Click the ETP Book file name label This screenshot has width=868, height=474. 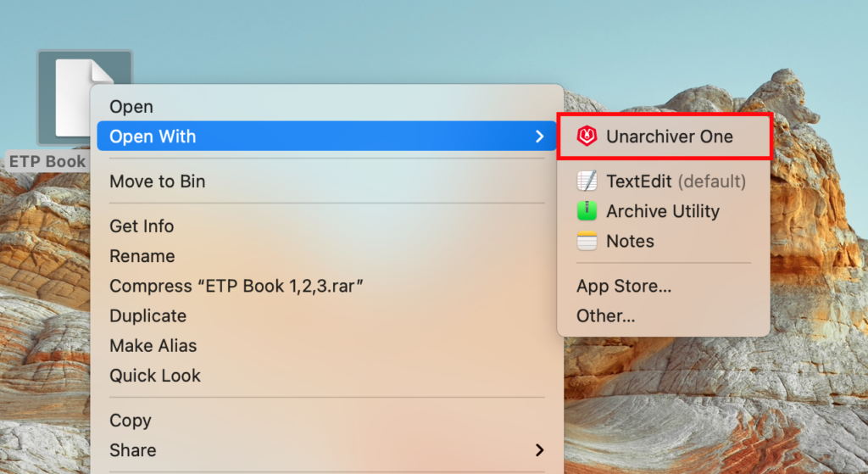(47, 161)
